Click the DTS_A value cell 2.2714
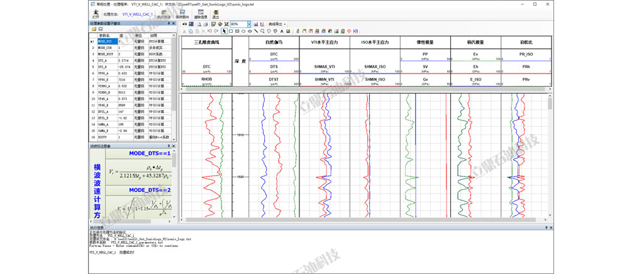 pos(126,60)
